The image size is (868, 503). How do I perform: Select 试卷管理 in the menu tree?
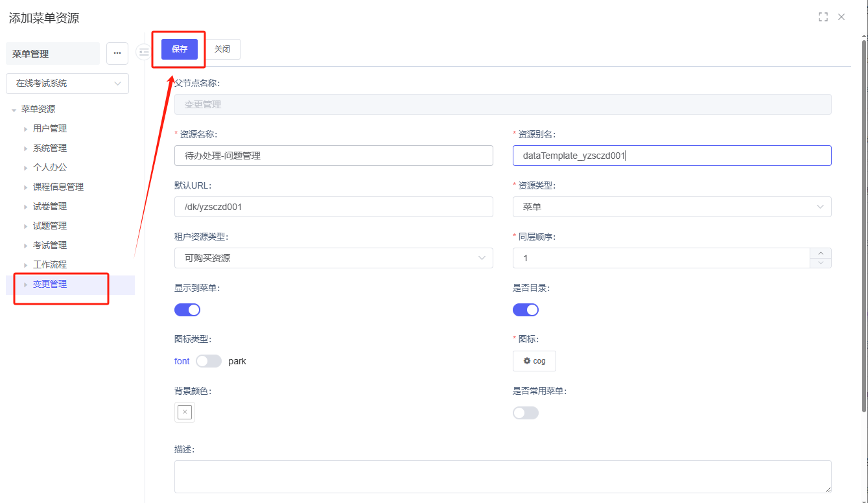pos(50,206)
